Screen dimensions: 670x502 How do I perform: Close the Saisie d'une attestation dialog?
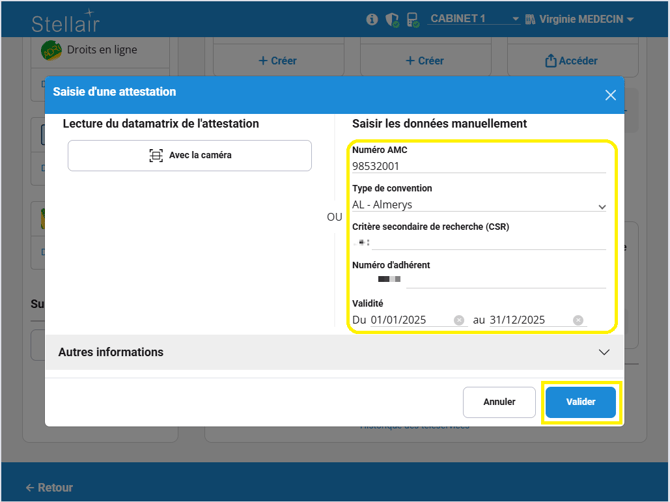tap(610, 95)
